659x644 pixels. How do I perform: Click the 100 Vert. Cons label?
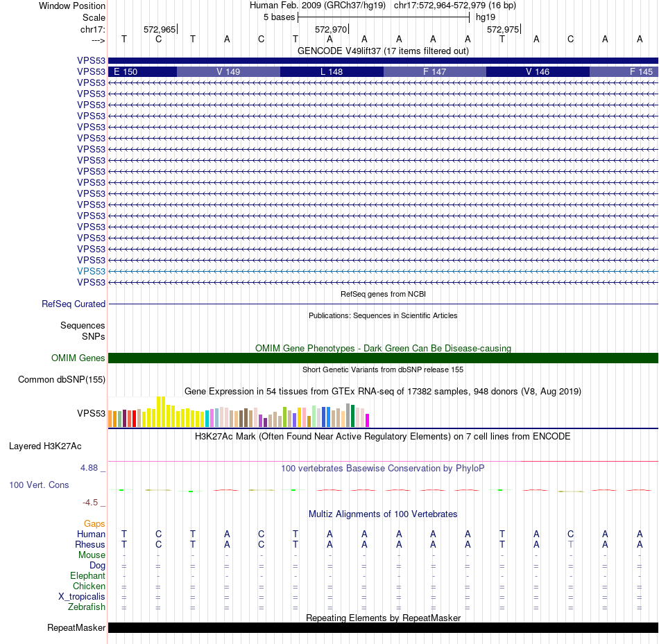pyautogui.click(x=39, y=485)
